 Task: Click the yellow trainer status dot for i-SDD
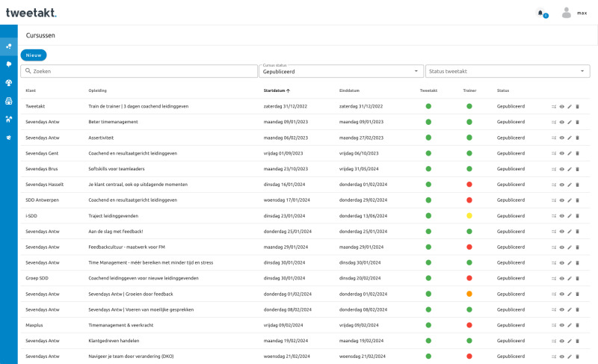tap(469, 215)
